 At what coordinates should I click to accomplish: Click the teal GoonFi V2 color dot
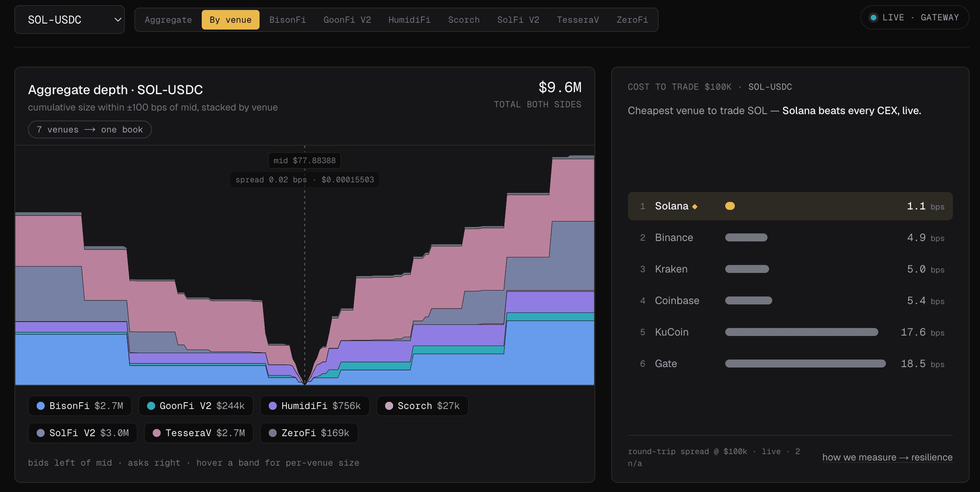(x=151, y=406)
